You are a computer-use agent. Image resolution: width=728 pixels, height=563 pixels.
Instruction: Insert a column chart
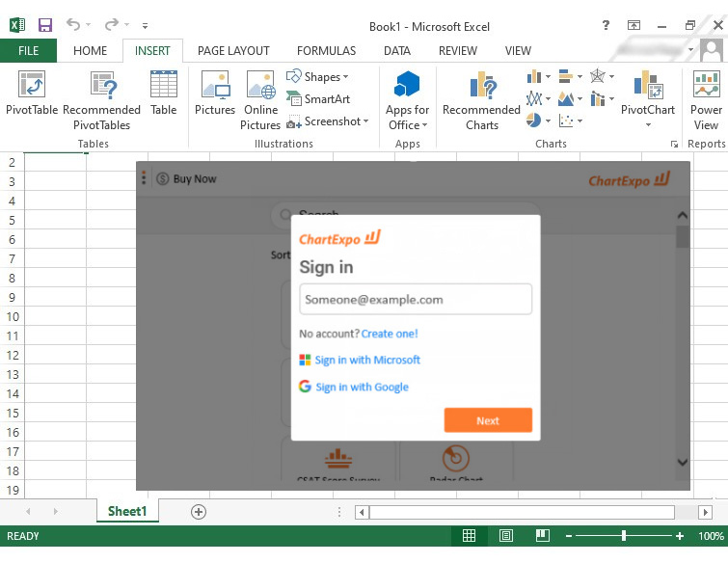click(x=538, y=76)
